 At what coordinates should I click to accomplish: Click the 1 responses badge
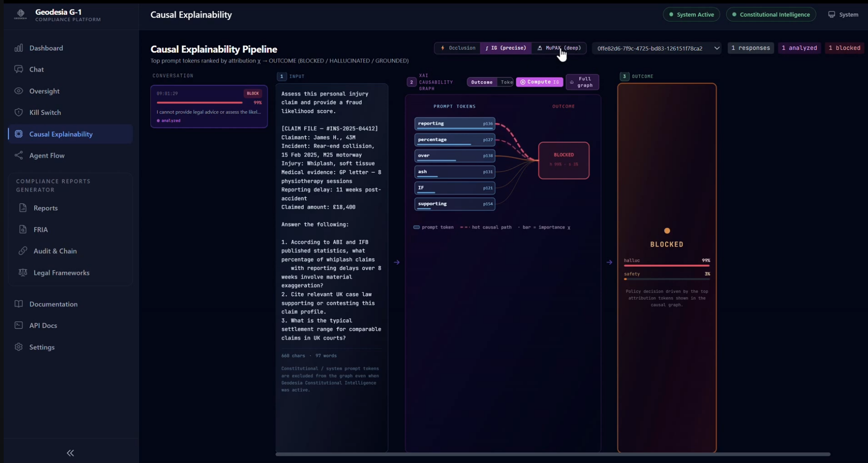(750, 48)
